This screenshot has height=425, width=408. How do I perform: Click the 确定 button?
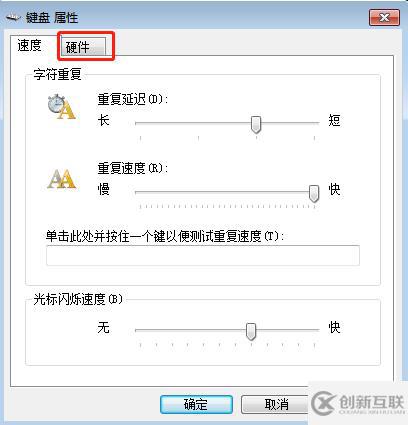pyautogui.click(x=196, y=405)
